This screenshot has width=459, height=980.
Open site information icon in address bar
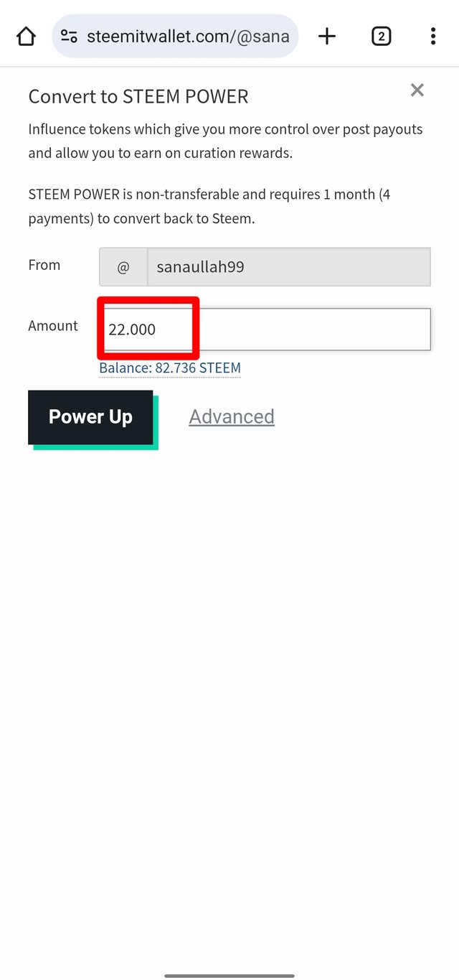tap(69, 37)
